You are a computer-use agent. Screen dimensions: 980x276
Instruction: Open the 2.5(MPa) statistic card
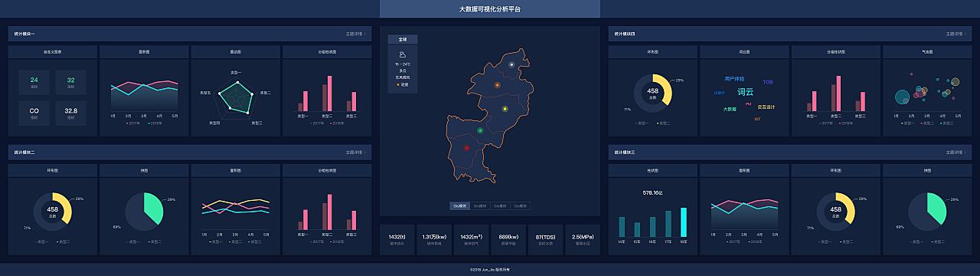(583, 239)
